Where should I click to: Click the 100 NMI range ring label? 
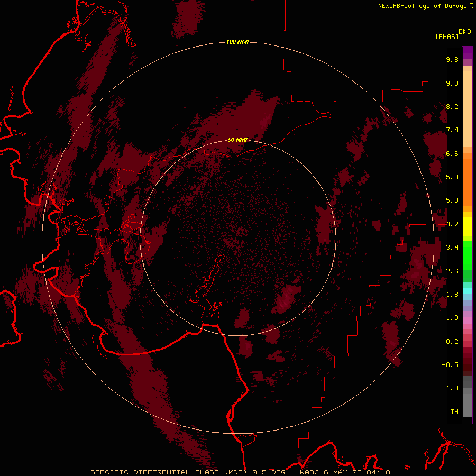[237, 42]
